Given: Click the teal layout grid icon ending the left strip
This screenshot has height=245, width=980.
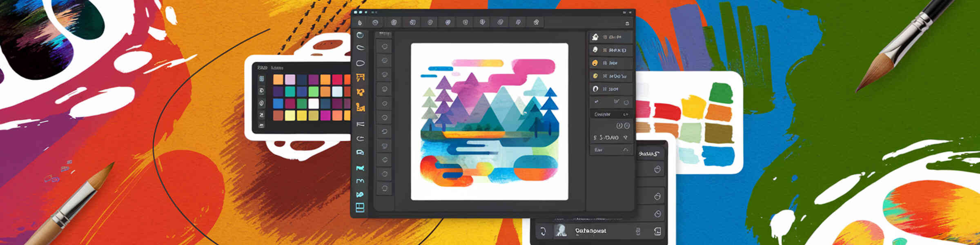Looking at the screenshot, I should tap(360, 207).
